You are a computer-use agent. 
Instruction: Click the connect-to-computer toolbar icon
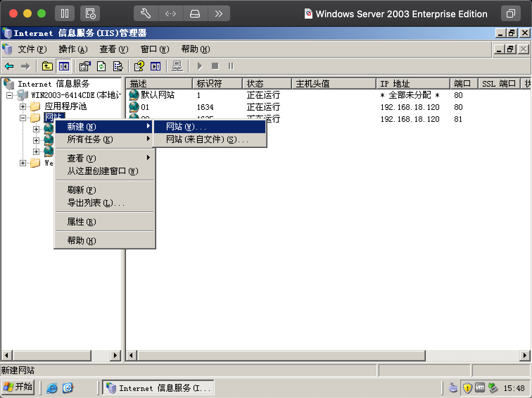(177, 66)
